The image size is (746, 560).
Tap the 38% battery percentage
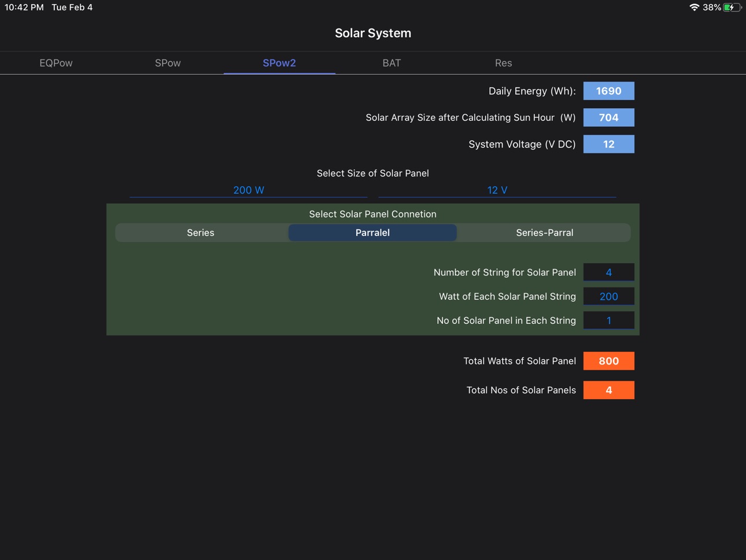[712, 8]
